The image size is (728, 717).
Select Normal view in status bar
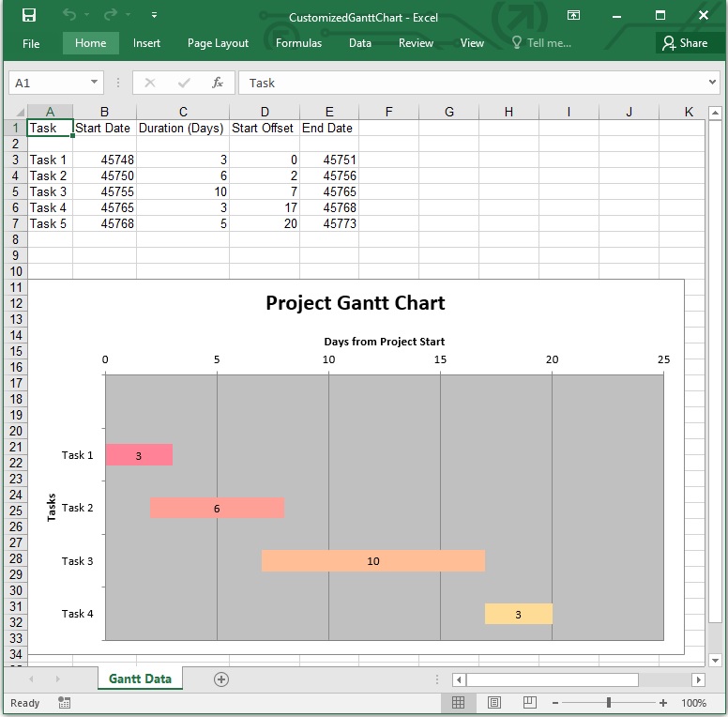(458, 702)
